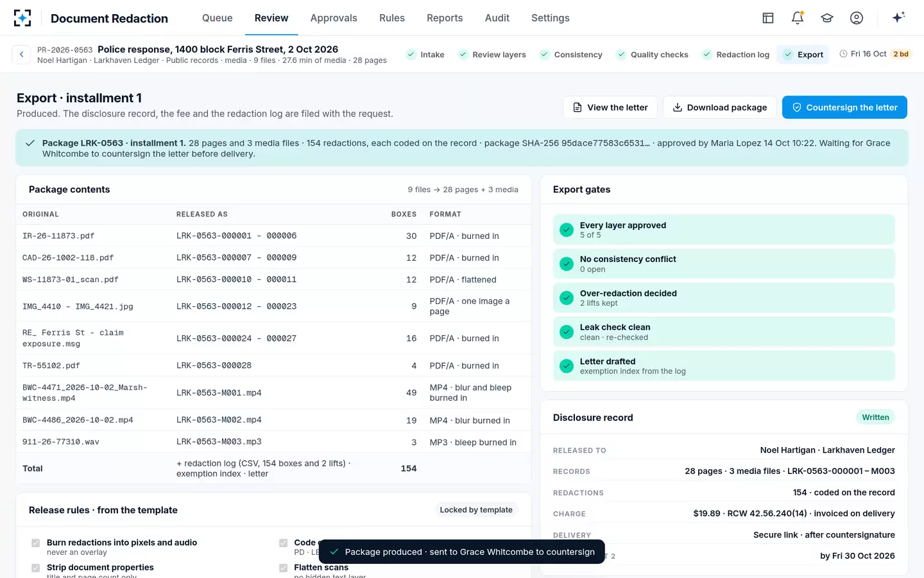This screenshot has height=578, width=924.
Task: Open the Audit tab
Action: click(x=497, y=18)
